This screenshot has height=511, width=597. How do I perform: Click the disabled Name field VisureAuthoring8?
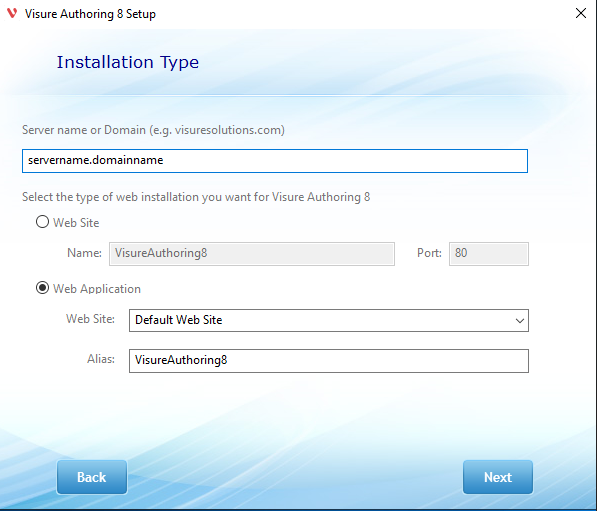pos(252,254)
